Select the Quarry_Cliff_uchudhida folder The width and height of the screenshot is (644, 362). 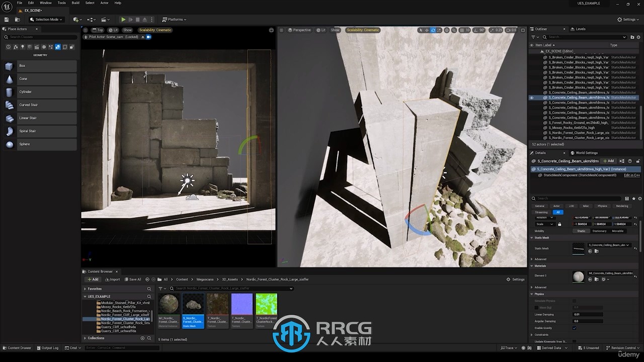pos(118,327)
